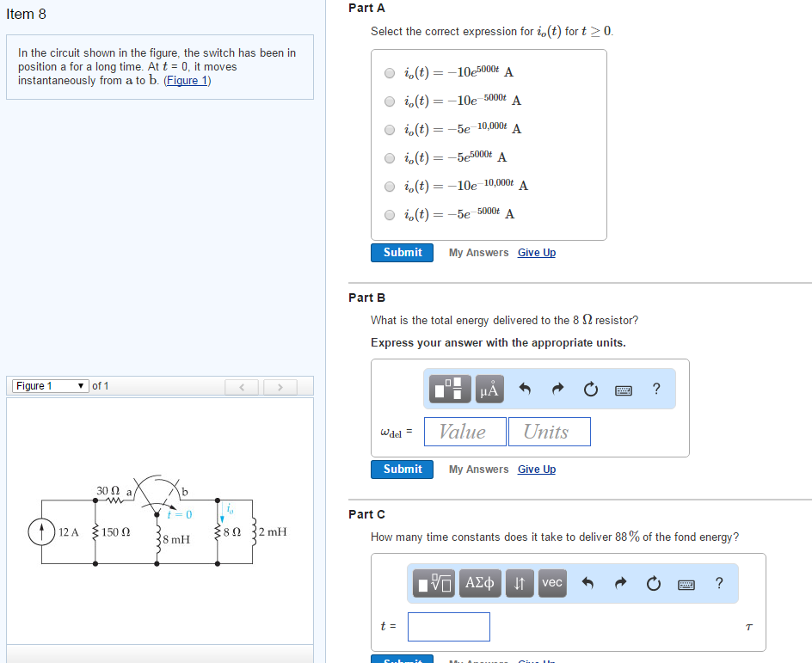Open the µÅ units symbols in Part B
The image size is (812, 663).
click(x=489, y=389)
